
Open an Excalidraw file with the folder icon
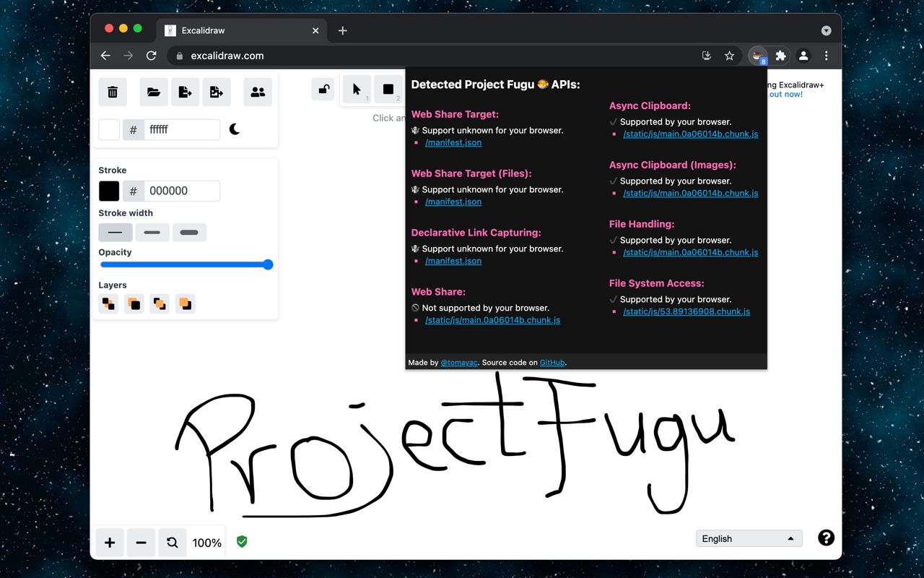click(153, 92)
